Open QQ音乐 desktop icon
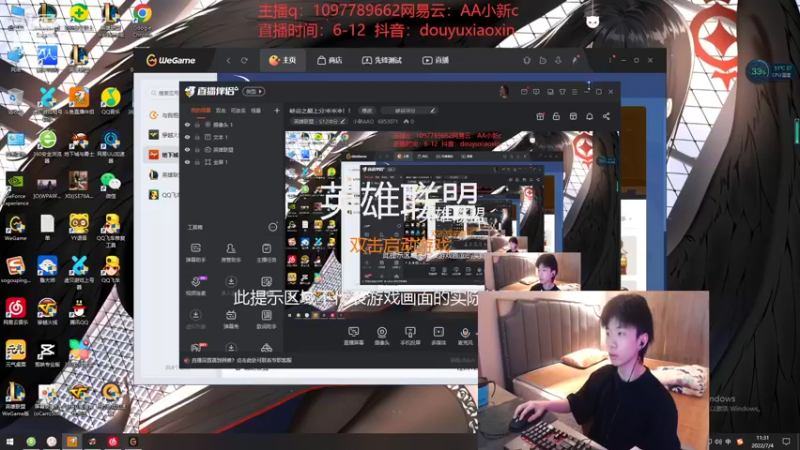 110,102
